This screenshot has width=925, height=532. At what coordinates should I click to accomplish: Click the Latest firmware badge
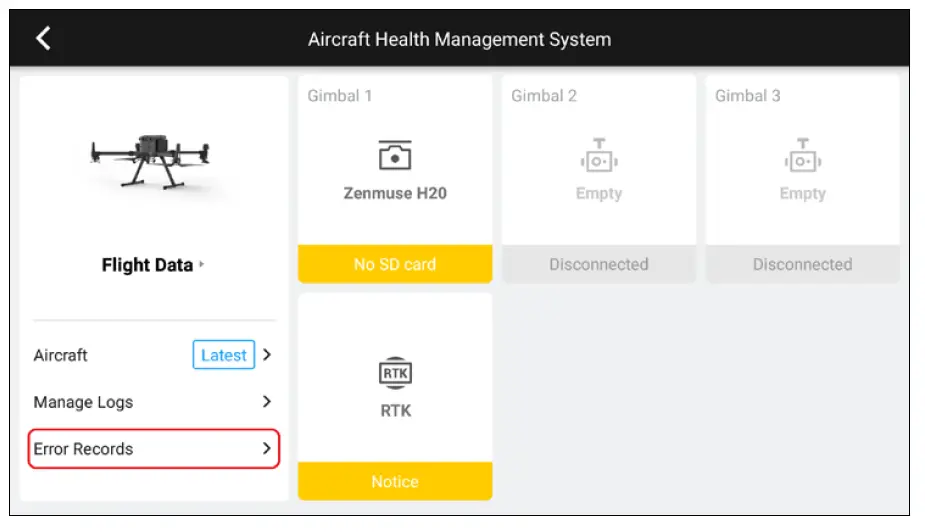224,355
